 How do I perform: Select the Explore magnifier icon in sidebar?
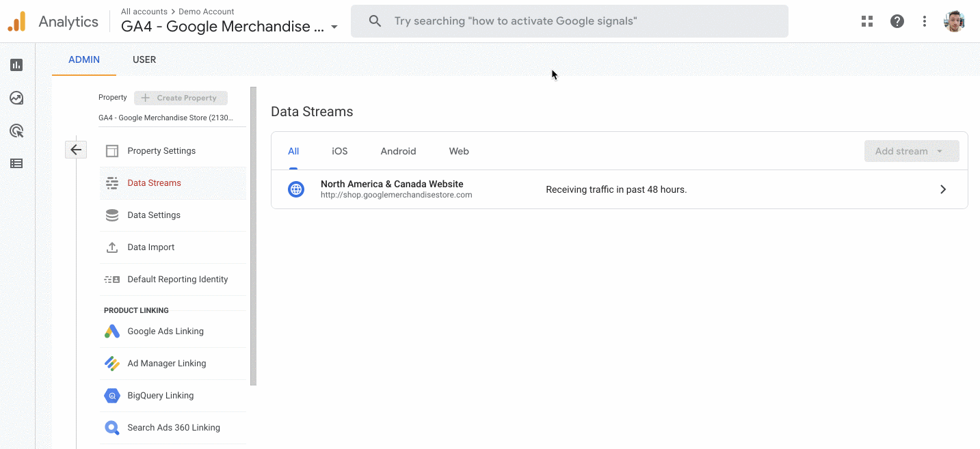pos(16,131)
